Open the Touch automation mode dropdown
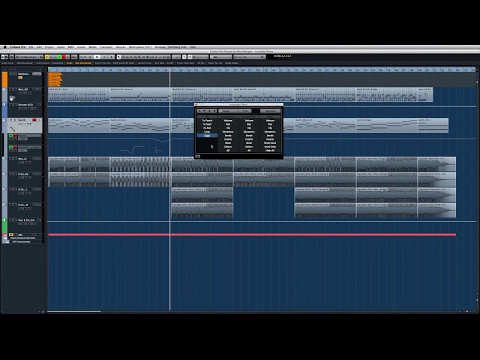Screen dimensions: 480x360 (x=229, y=111)
